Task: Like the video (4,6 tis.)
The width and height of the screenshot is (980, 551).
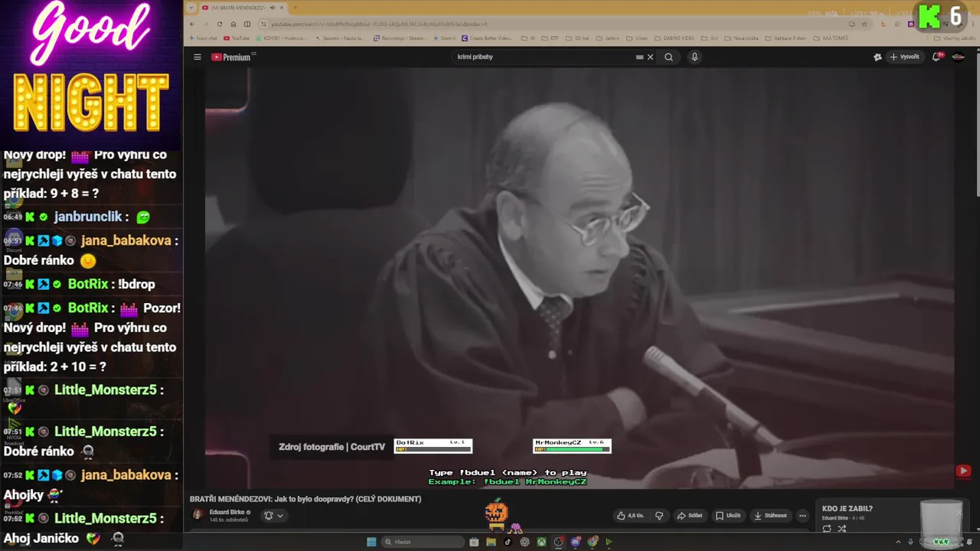Action: click(631, 516)
